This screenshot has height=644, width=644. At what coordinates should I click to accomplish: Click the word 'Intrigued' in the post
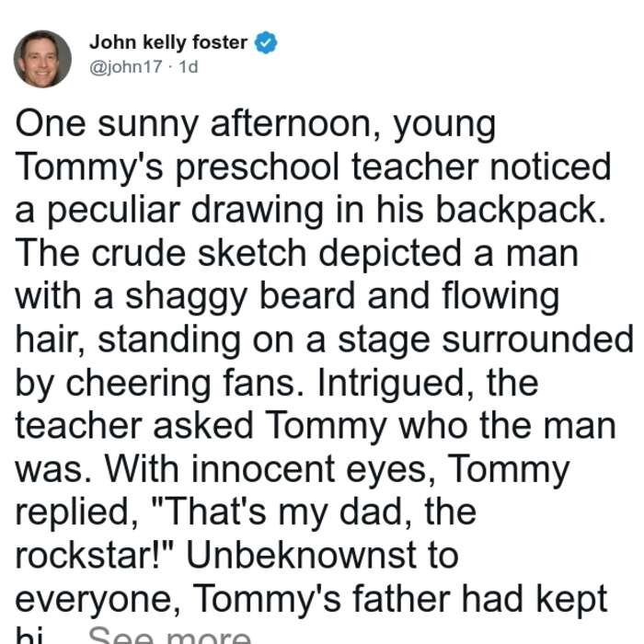pos(396,384)
